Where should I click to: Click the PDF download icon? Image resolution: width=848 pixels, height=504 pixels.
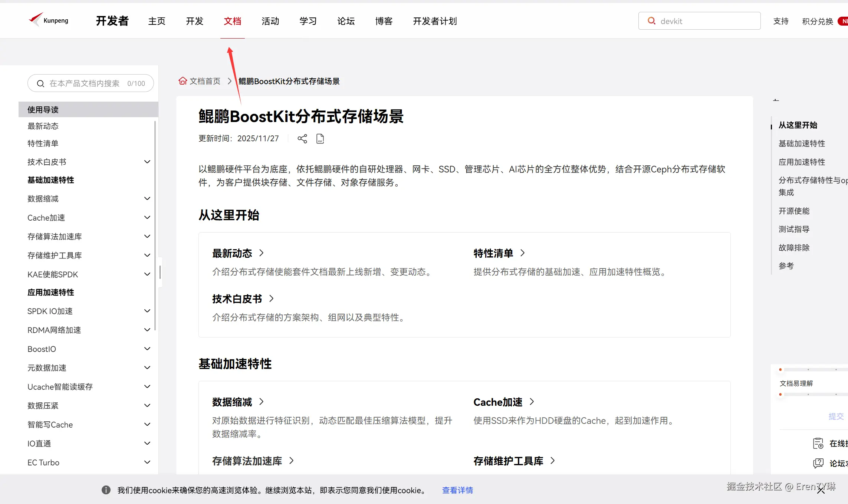click(320, 139)
